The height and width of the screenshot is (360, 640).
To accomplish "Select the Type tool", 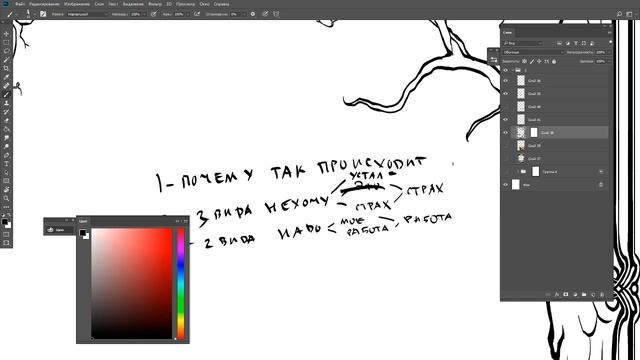I will tap(6, 164).
